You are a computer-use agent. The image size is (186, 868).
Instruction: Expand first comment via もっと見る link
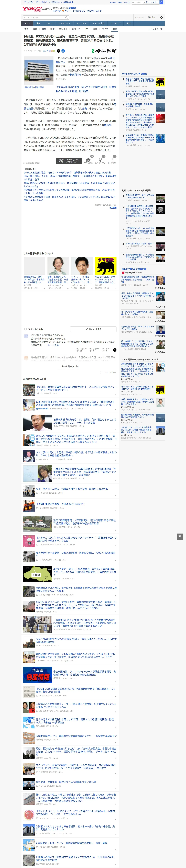[53, 345]
